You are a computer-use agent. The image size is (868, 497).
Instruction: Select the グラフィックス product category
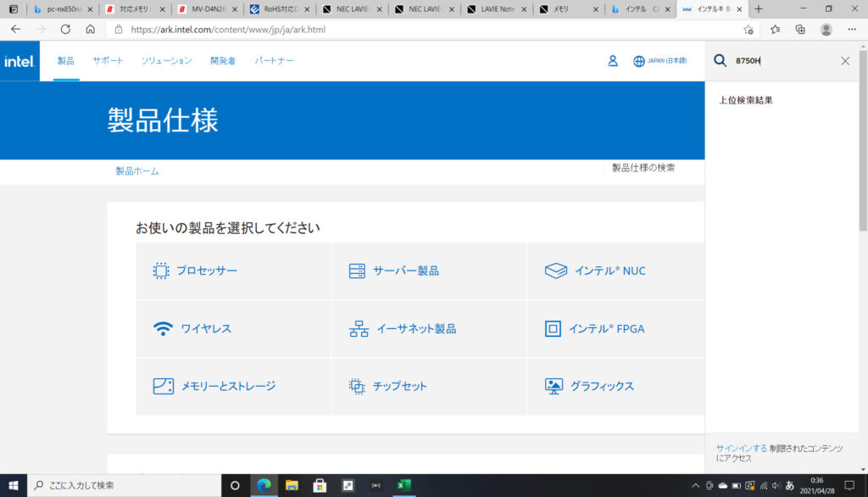coord(602,386)
